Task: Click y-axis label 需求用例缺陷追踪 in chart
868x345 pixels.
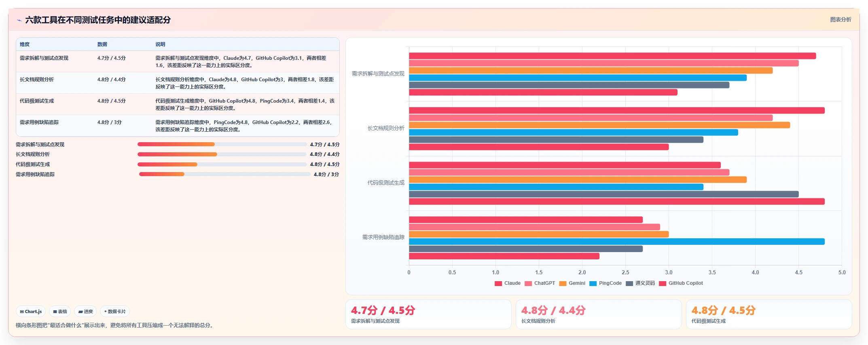Action: pos(383,237)
